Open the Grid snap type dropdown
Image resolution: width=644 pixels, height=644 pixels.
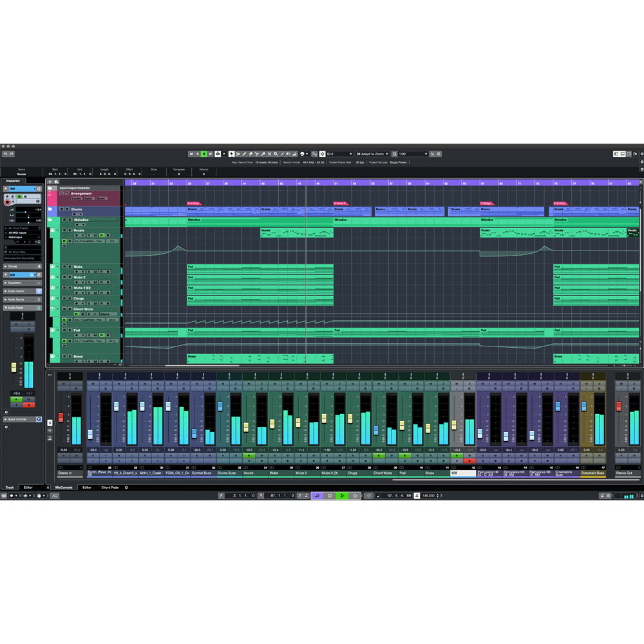point(339,154)
